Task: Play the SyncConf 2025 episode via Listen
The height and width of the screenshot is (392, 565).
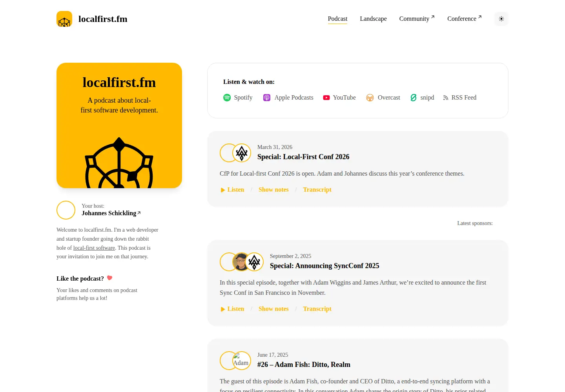Action: (x=232, y=309)
